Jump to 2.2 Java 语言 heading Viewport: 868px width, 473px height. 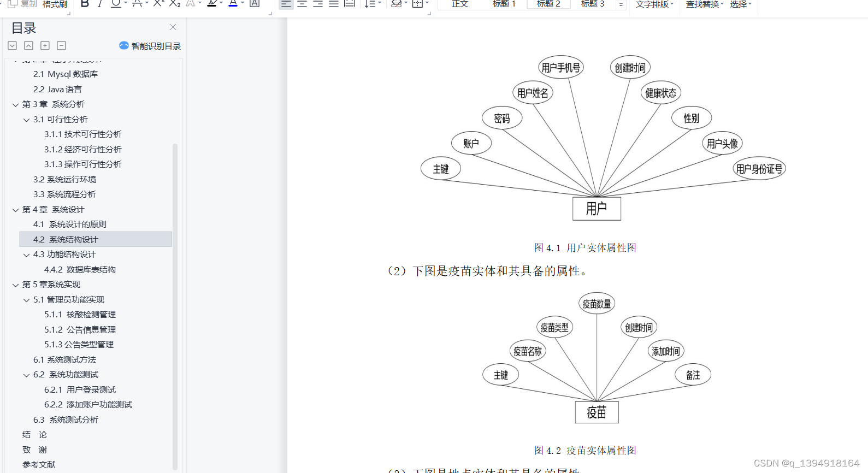(57, 89)
